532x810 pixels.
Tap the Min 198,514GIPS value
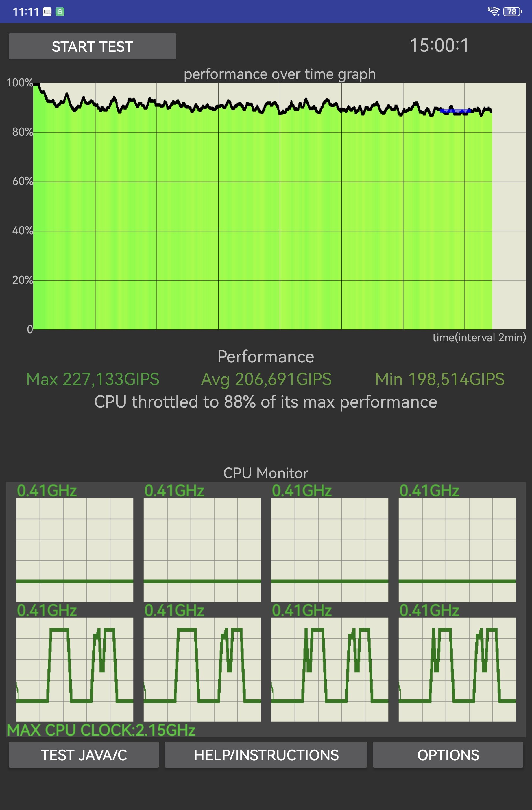tap(440, 380)
